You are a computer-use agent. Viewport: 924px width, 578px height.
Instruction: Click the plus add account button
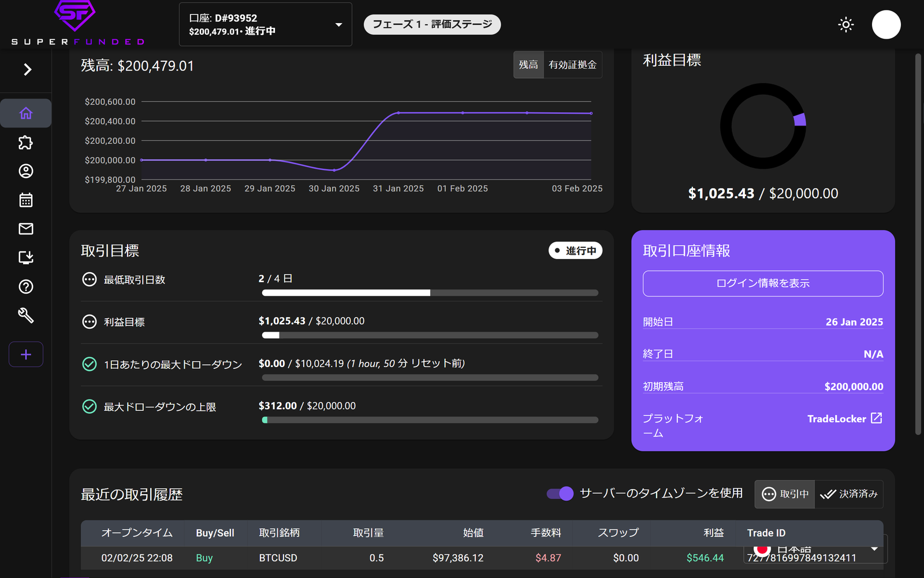[x=26, y=354]
